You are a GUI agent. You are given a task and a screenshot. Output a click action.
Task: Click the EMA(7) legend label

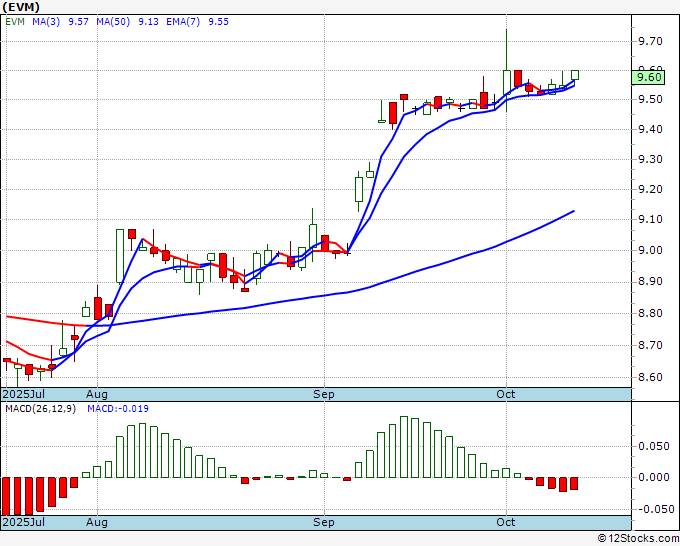pos(183,22)
